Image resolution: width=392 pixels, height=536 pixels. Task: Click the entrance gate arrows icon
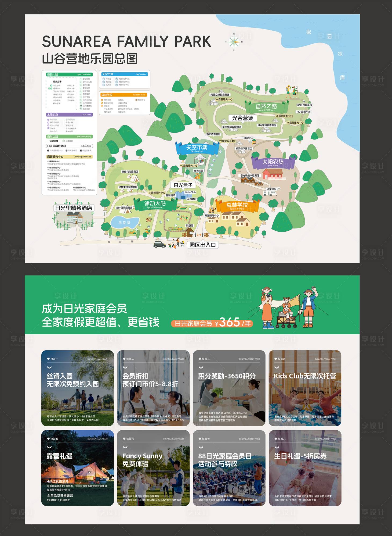199,235
